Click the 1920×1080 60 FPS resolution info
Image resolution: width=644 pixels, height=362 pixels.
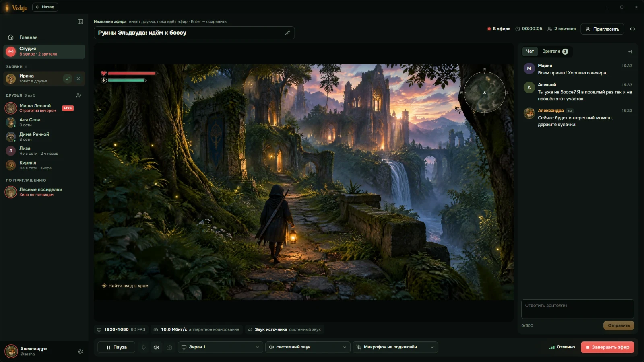[121, 329]
